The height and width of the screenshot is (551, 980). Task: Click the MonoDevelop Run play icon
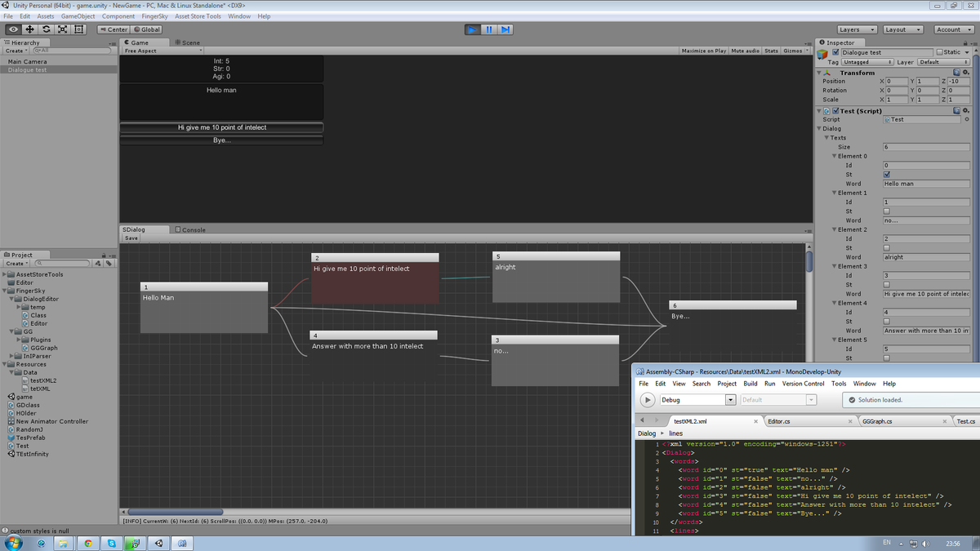click(647, 399)
